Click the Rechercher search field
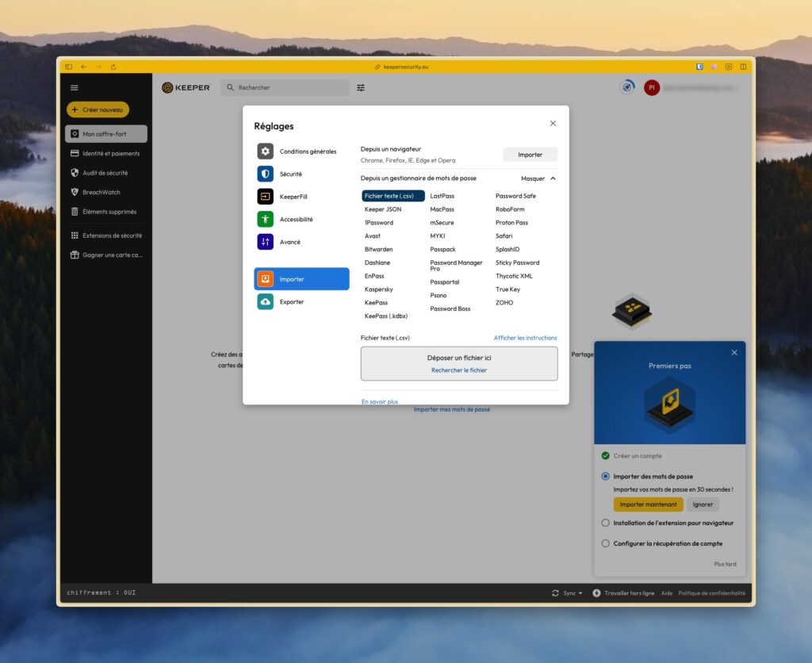This screenshot has width=812, height=663. click(x=285, y=87)
